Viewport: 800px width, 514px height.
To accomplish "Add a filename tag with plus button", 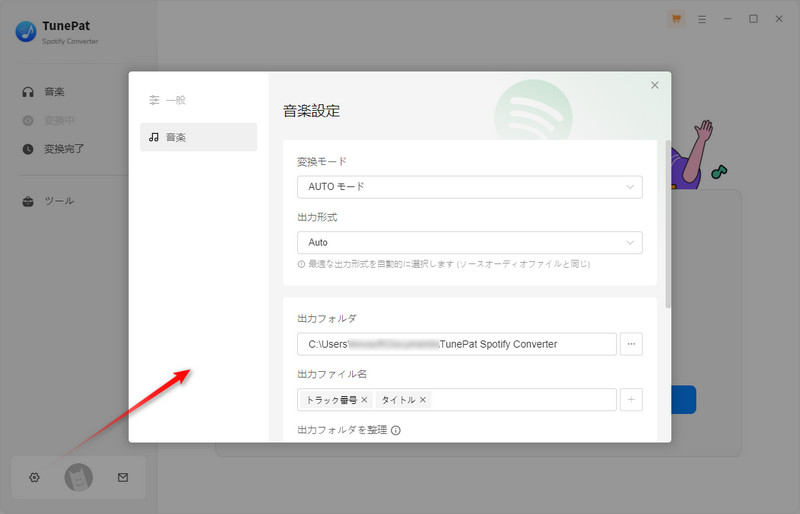I will tap(631, 400).
